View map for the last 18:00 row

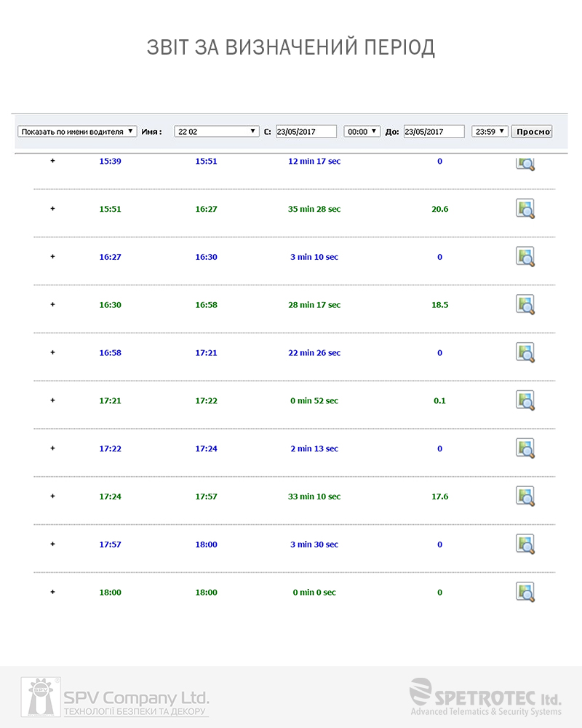[x=525, y=593]
